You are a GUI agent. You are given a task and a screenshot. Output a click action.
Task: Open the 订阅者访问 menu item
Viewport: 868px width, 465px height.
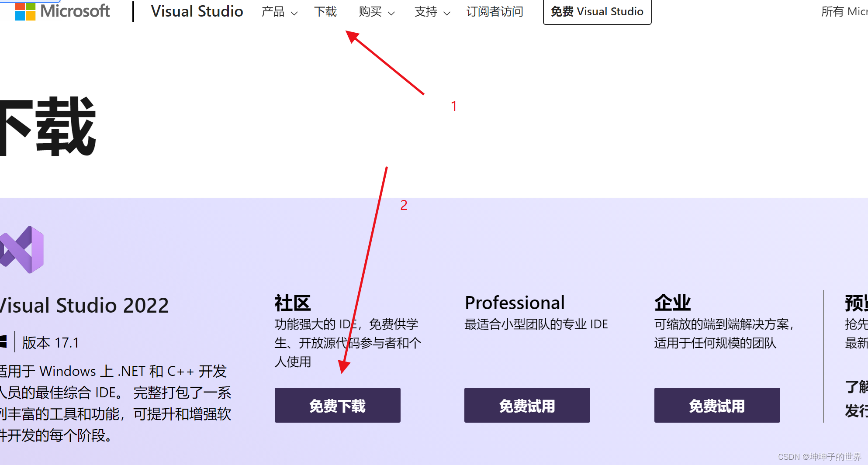495,12
